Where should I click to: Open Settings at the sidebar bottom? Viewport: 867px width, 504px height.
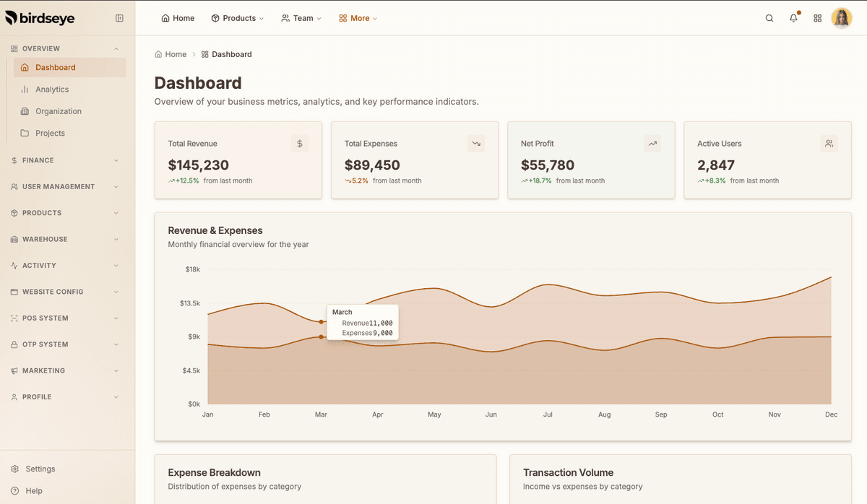(x=40, y=469)
